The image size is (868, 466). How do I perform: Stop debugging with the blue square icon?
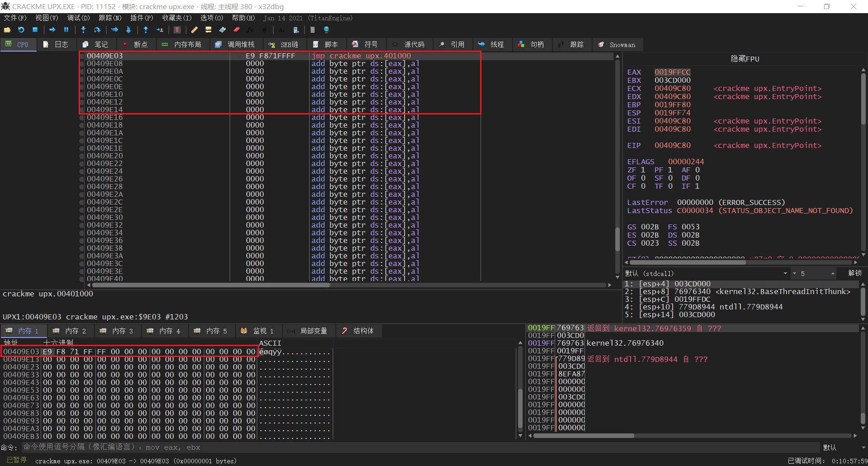point(35,30)
